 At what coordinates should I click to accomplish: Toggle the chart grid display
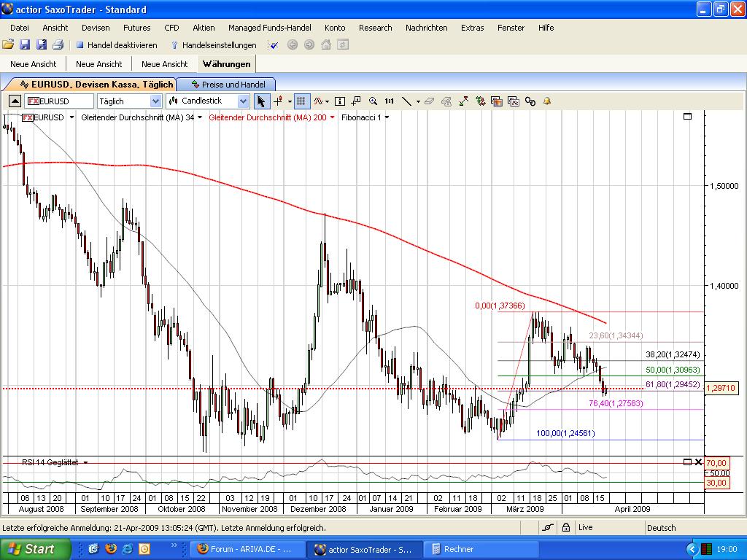coord(301,101)
